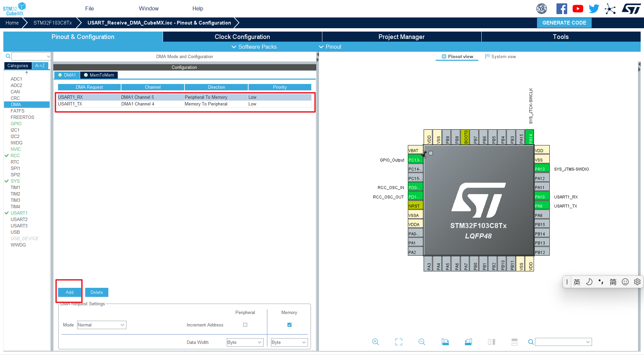Click the pin search magnifier icon
Image resolution: width=644 pixels, height=355 pixels.
coord(531,342)
